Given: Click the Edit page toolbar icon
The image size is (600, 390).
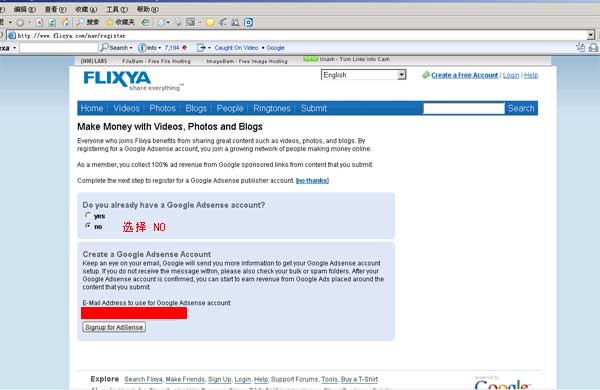Looking at the screenshot, I should [191, 22].
